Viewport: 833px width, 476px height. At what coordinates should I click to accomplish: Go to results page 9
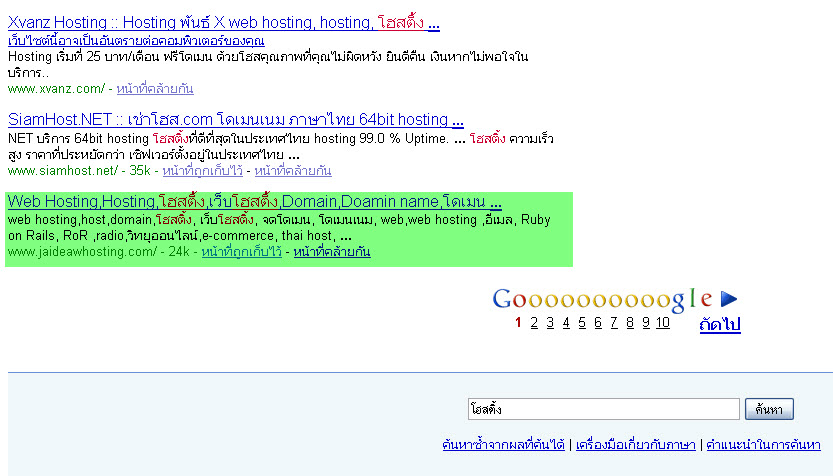coord(645,322)
